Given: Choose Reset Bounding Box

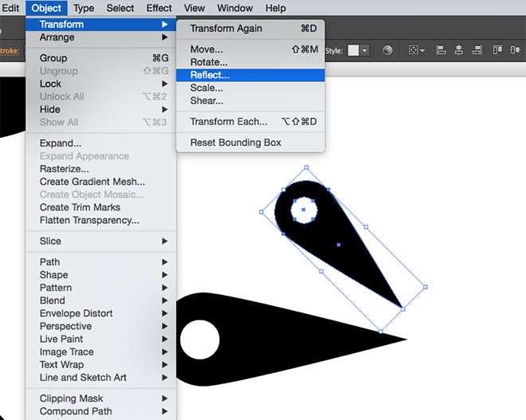Looking at the screenshot, I should (x=250, y=143).
